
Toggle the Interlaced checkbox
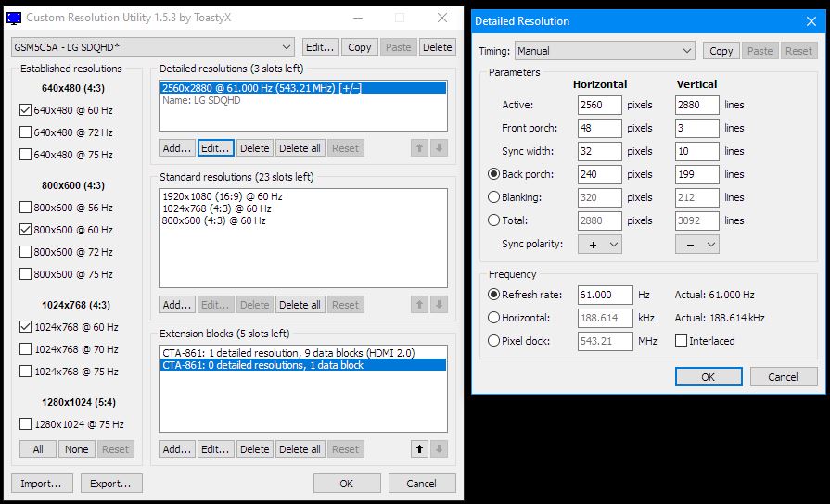coord(682,341)
